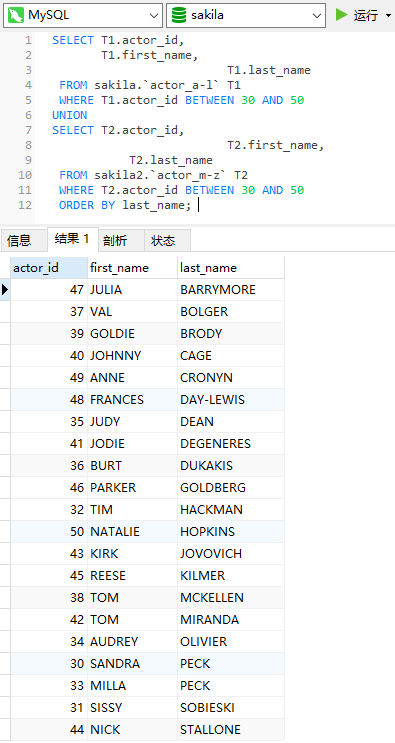This screenshot has width=395, height=743.
Task: Select the VAL first_name cell
Action: [133, 312]
